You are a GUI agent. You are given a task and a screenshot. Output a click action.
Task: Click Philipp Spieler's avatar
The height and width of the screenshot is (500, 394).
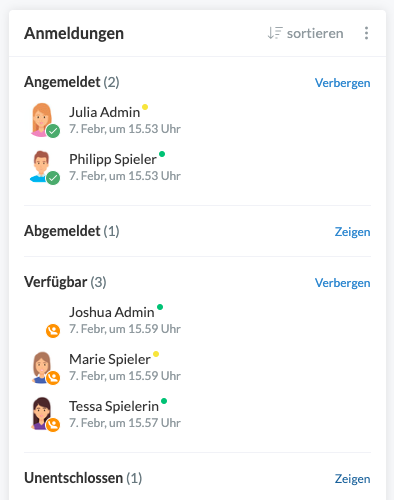coord(41,166)
